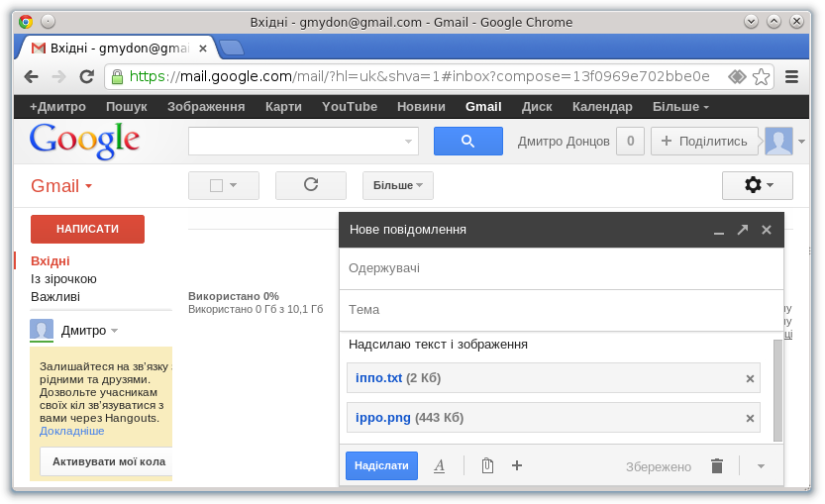Click the Тема subject field
825x504 pixels.
562,310
